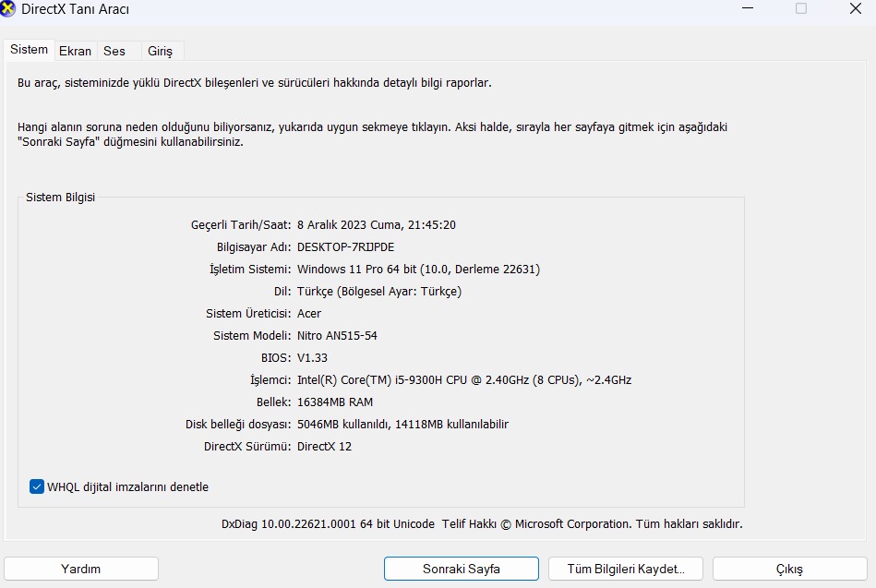Click memory value 16384MB RAM
The height and width of the screenshot is (588, 876).
click(335, 402)
